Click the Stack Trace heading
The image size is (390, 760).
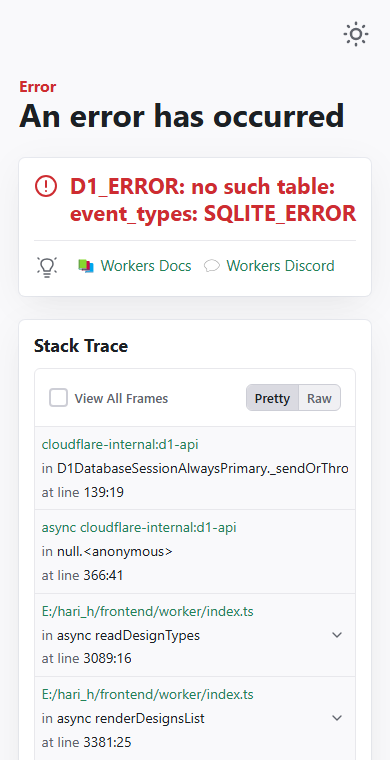81,346
